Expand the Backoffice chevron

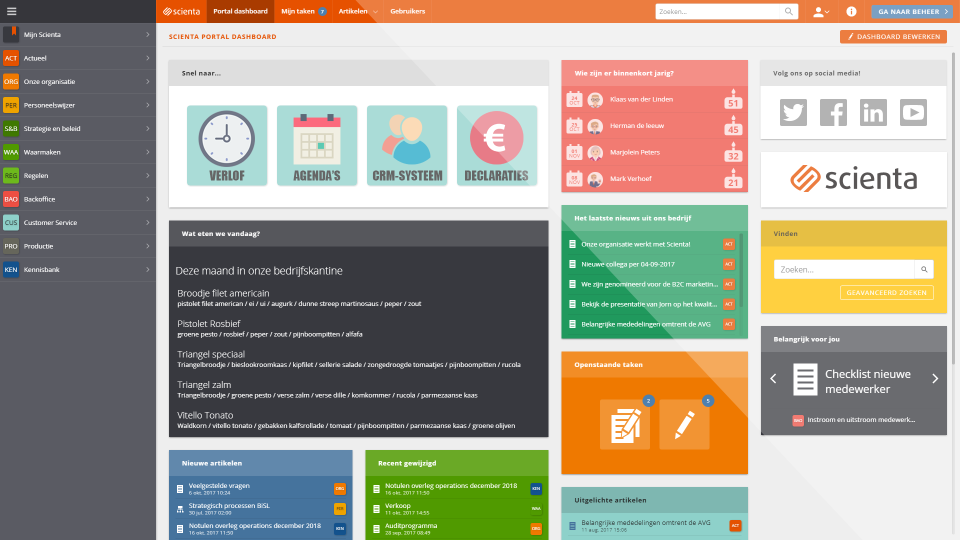click(148, 199)
